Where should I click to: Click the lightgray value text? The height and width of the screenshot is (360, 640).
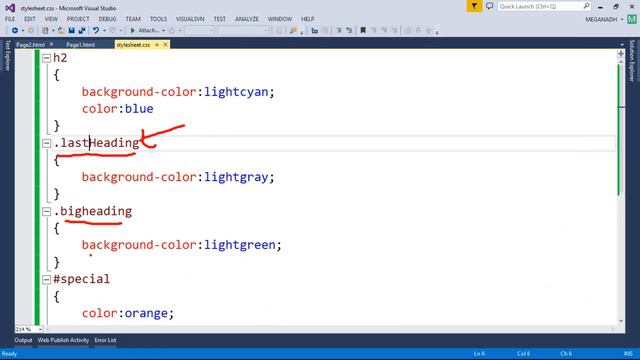click(236, 177)
